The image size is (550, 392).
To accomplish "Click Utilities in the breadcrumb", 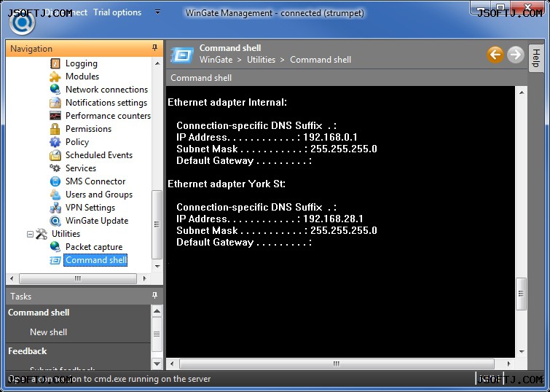I will (261, 60).
